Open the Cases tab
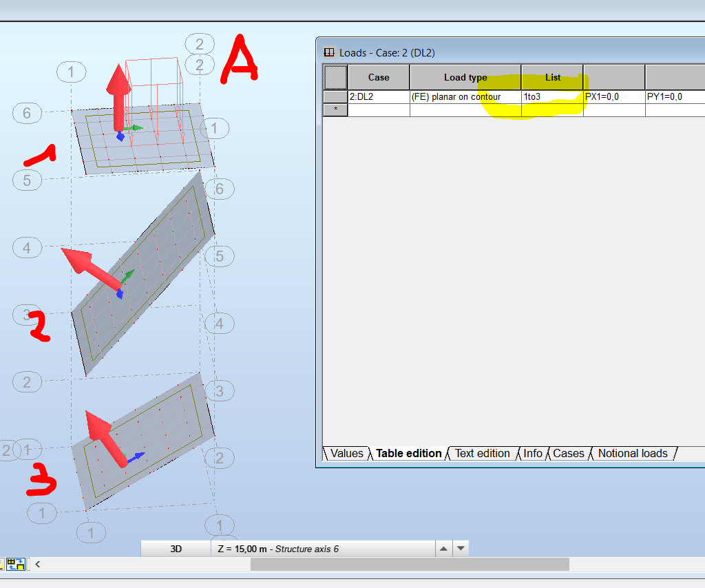The height and width of the screenshot is (588, 705). point(568,453)
